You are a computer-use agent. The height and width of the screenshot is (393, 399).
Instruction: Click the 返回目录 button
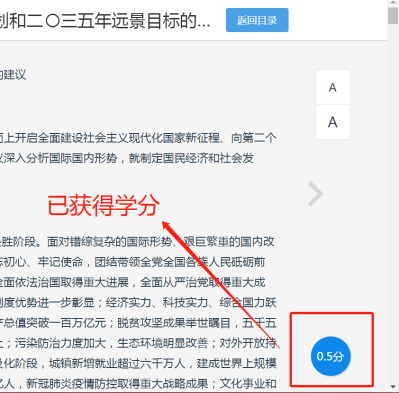click(257, 20)
